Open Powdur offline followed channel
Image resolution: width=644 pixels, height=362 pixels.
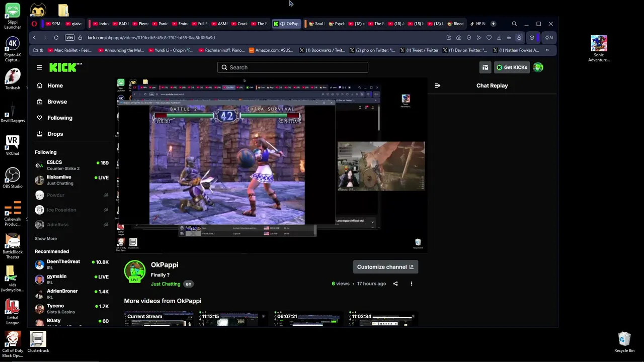[71, 195]
